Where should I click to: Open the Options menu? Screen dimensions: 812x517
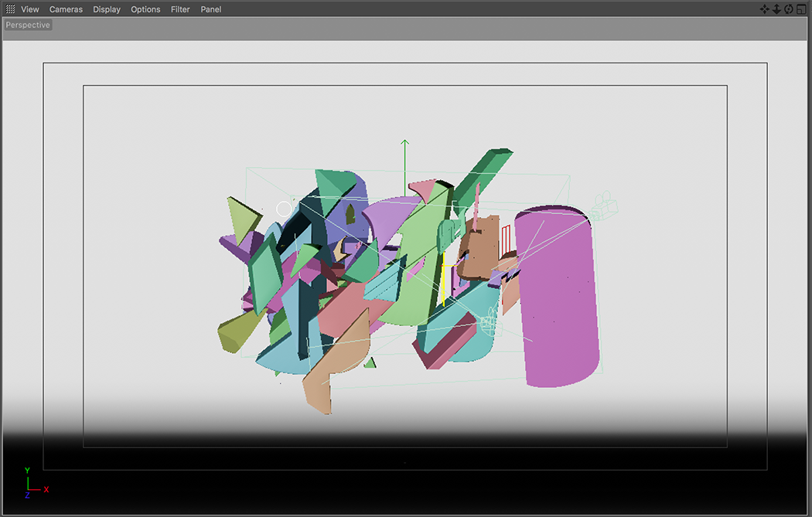pyautogui.click(x=145, y=9)
